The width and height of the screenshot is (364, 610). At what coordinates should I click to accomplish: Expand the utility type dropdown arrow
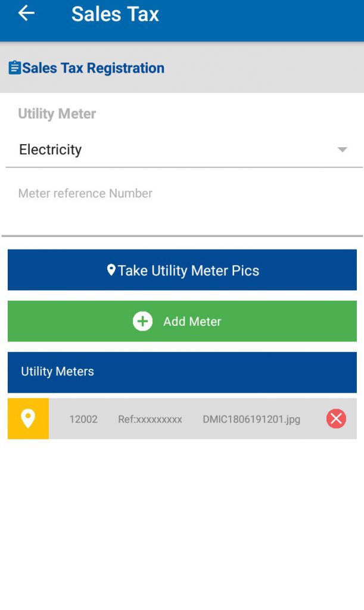342,150
